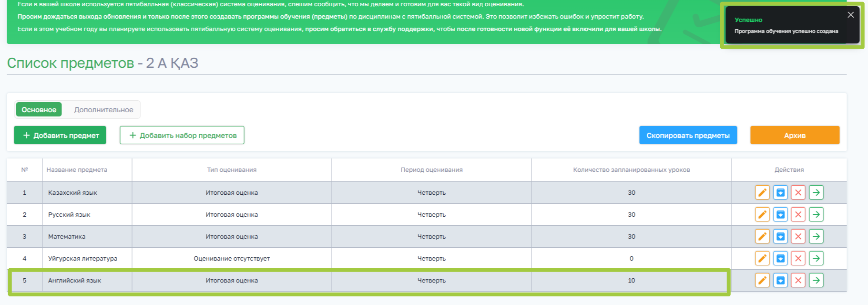Archive the Русский язык subject
Image resolution: width=868 pixels, height=305 pixels.
[780, 214]
